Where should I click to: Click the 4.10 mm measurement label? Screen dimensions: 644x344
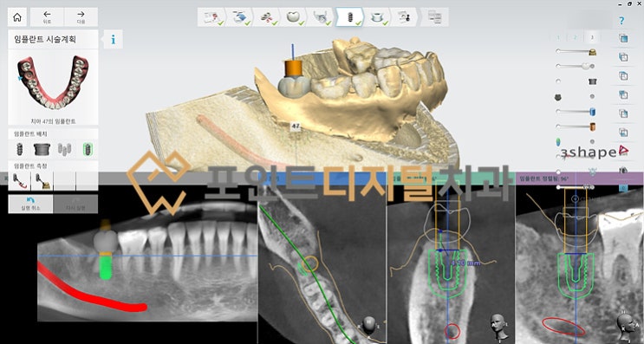(x=465, y=263)
